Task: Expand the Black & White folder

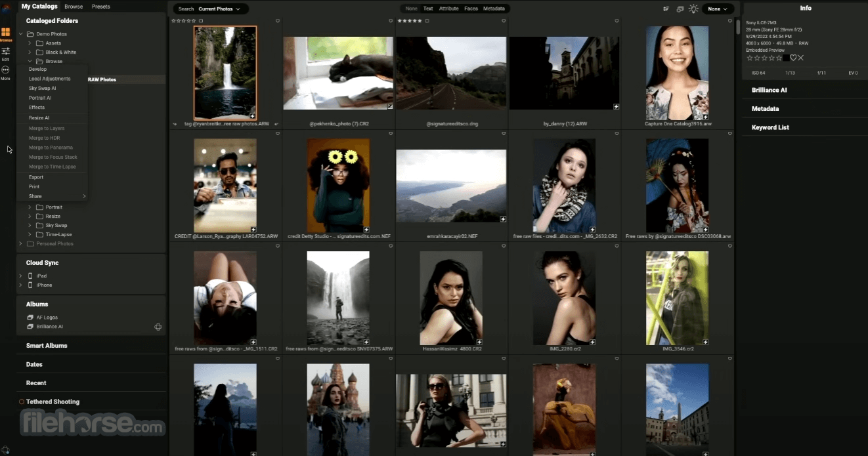Action: 30,52
